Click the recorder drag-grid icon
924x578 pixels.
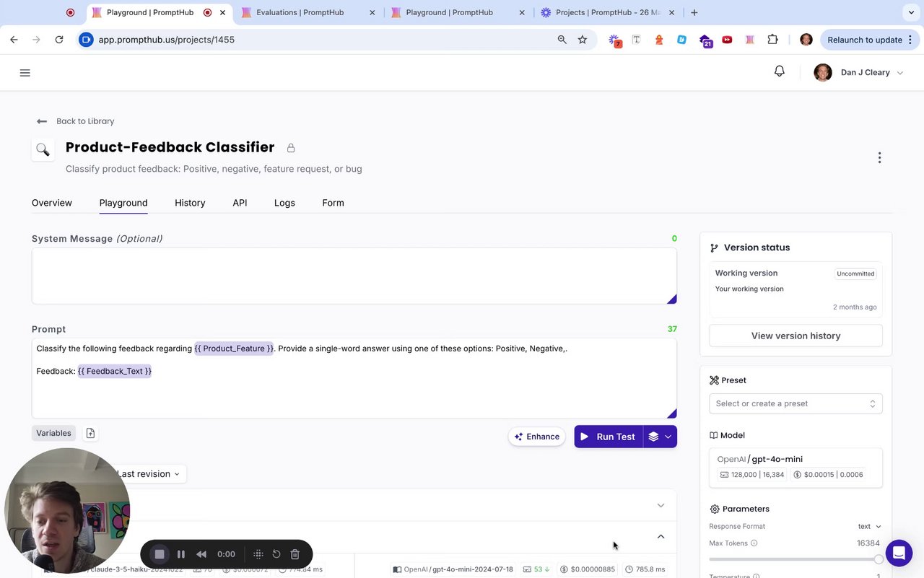(x=258, y=554)
